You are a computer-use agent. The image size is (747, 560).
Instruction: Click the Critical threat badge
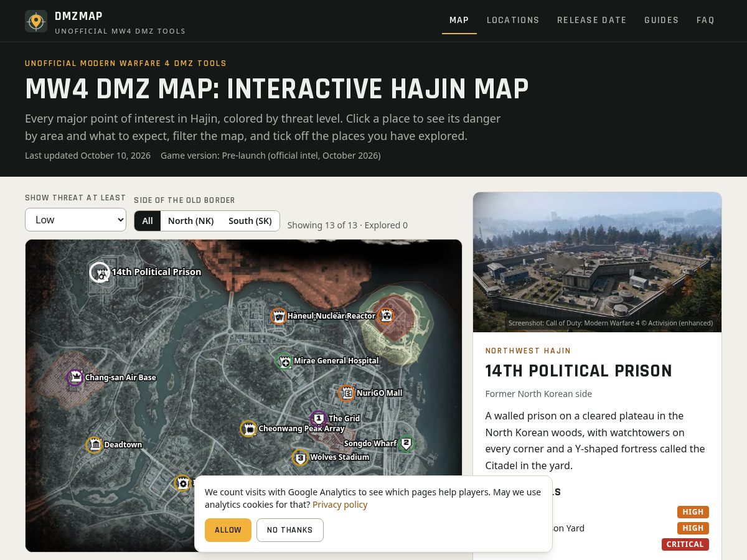coord(685,544)
